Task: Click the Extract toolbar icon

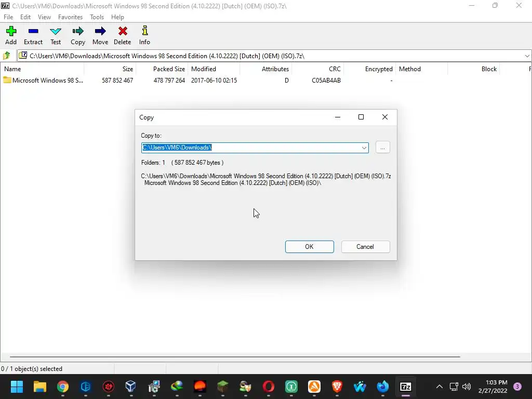Action: pyautogui.click(x=33, y=35)
